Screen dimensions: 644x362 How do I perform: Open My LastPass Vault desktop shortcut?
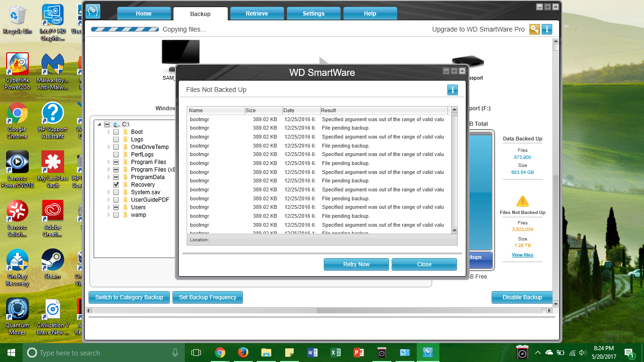tap(53, 170)
